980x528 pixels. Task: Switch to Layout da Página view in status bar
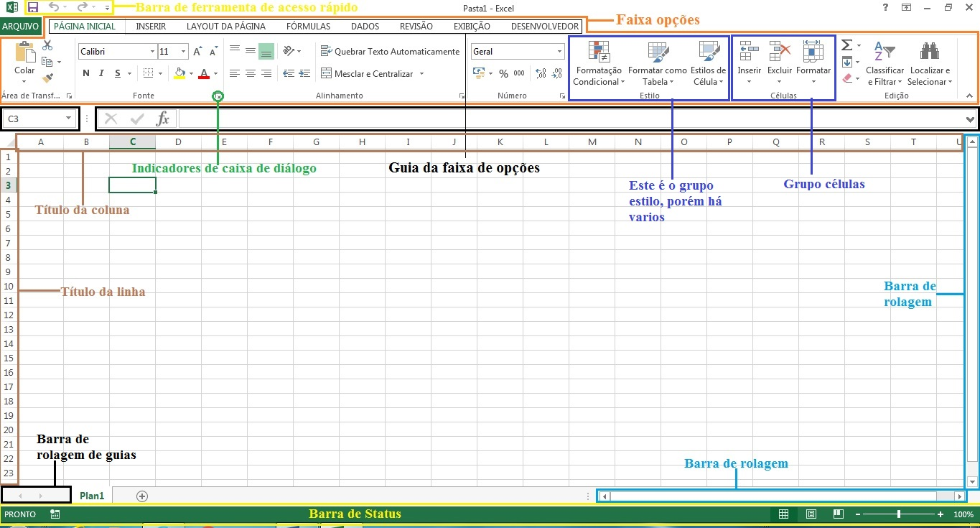pyautogui.click(x=811, y=514)
